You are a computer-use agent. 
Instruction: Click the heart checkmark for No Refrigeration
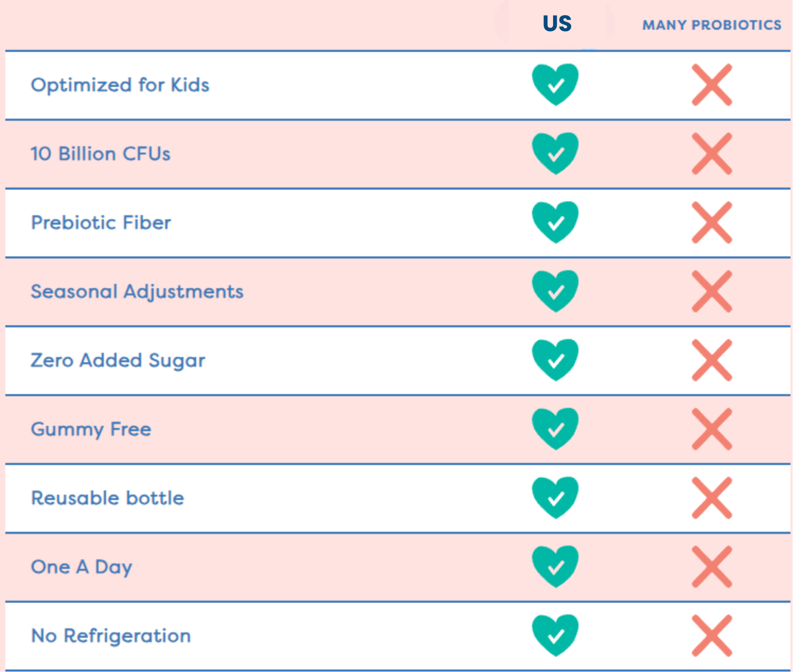pos(555,635)
